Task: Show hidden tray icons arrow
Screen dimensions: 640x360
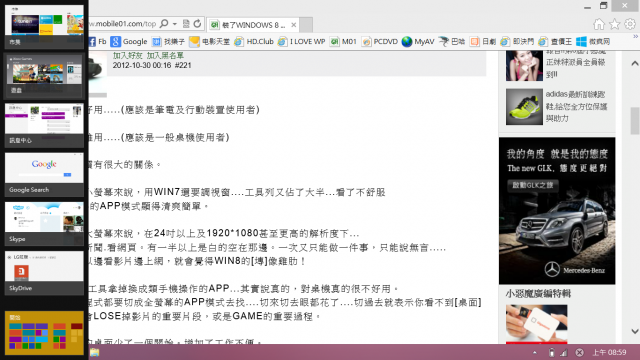Action: 535,352
